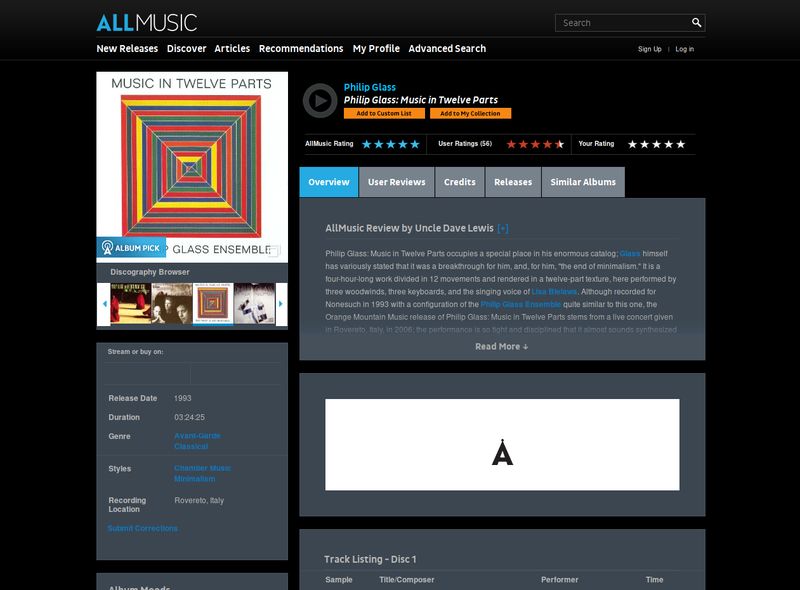Click the Release Date value 1993
Image resolution: width=800 pixels, height=590 pixels.
(183, 398)
